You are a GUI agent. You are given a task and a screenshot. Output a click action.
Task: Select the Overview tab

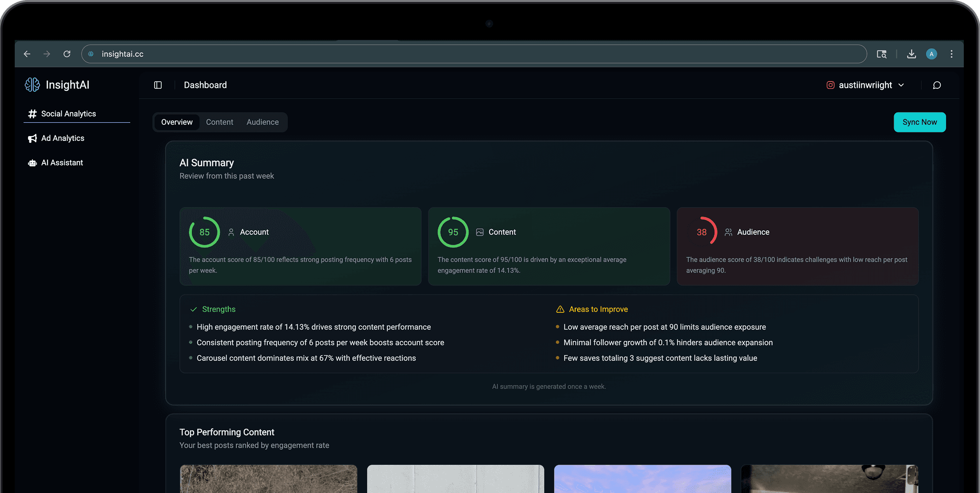(177, 122)
